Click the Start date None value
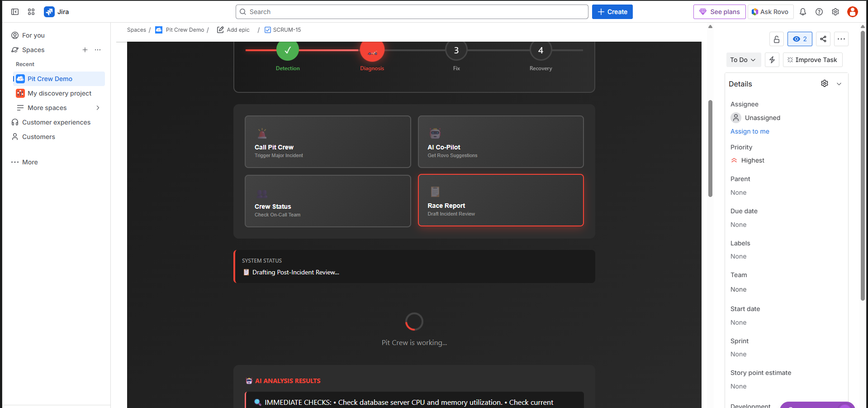Screen dimensions: 868x408 coord(738,322)
